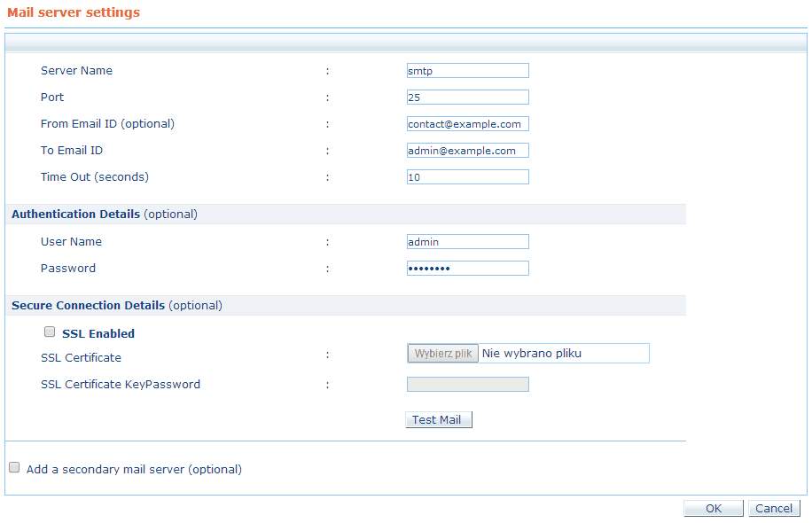Send a test email with Test Mail
This screenshot has height=523, width=812.
[439, 419]
